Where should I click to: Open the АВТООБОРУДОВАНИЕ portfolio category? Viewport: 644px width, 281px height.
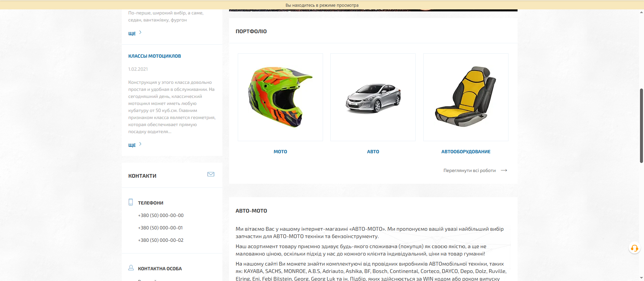pos(466,152)
